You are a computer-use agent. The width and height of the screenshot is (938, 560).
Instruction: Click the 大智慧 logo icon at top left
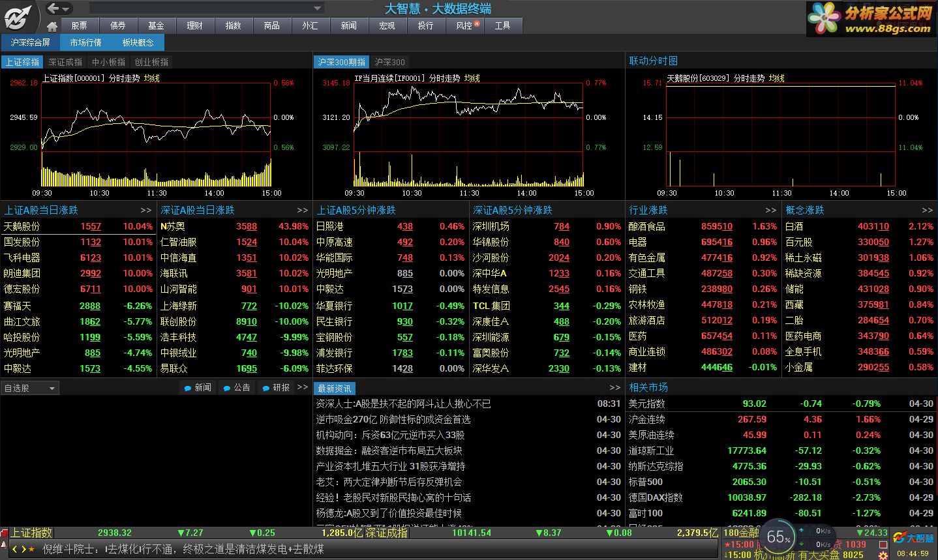click(x=18, y=17)
